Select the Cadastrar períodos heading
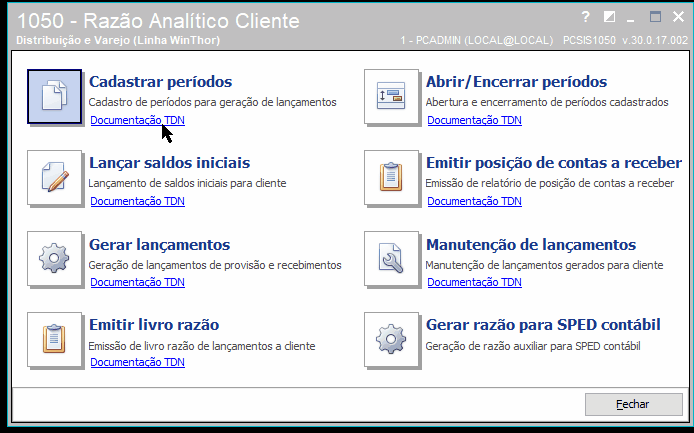 160,82
